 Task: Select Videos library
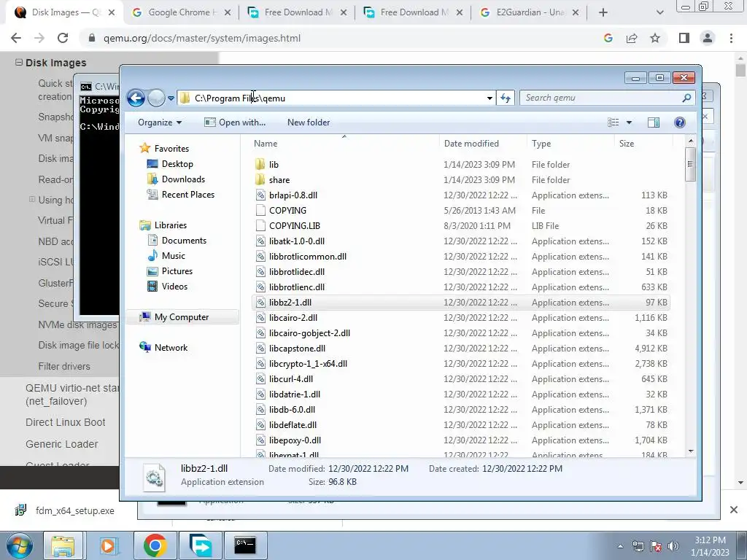[x=174, y=286]
